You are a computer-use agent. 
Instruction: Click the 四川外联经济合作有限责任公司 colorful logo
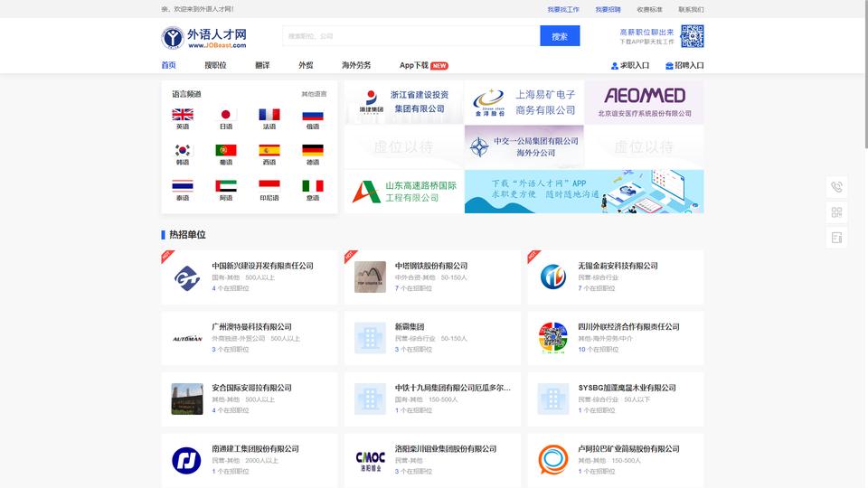(x=553, y=338)
